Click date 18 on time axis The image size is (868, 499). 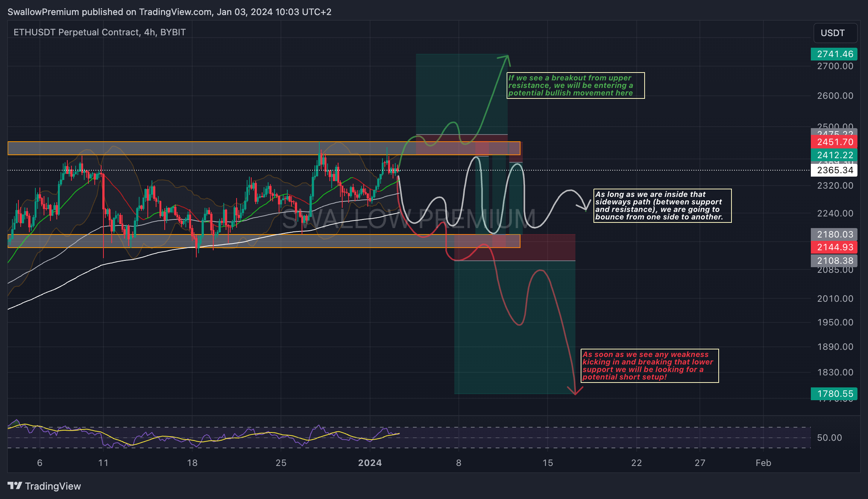coord(192,463)
